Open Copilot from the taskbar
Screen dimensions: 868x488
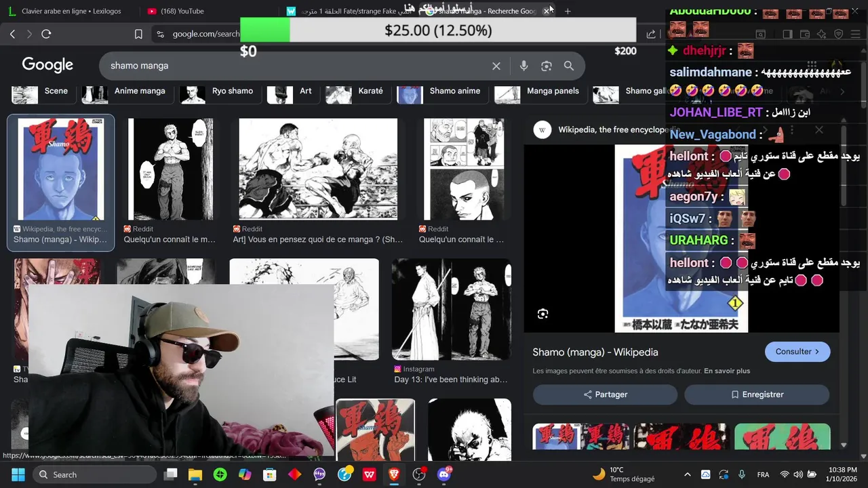[245, 474]
